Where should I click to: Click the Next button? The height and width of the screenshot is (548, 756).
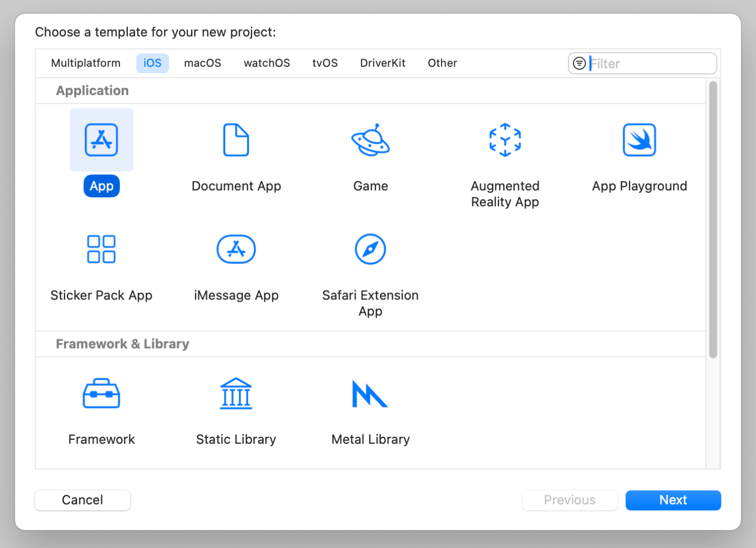tap(673, 500)
